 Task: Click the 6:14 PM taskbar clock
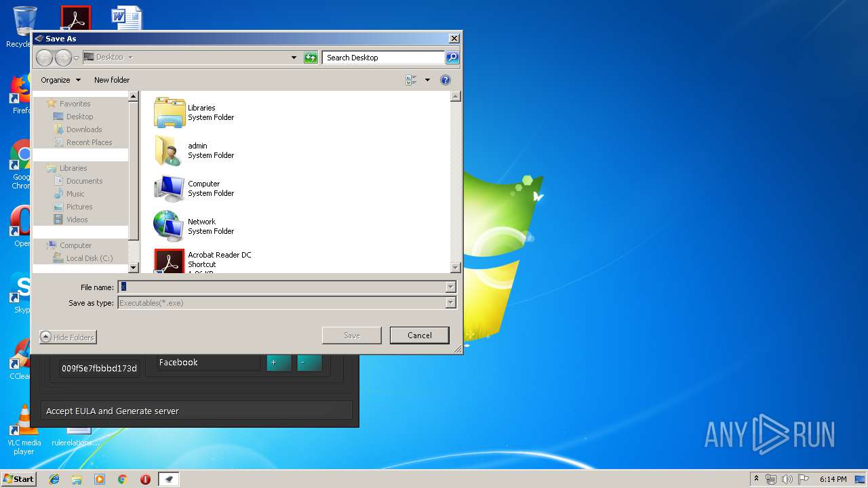coord(833,479)
